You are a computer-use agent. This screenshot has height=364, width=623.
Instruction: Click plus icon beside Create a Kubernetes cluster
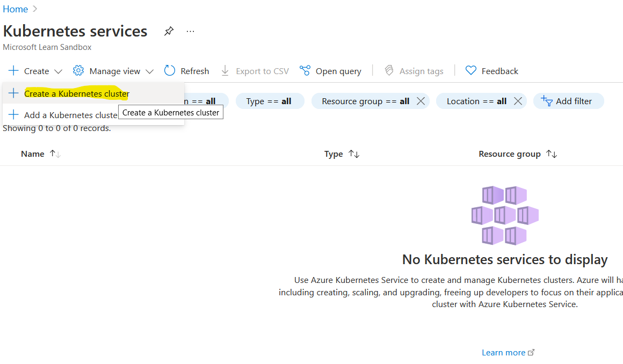coord(13,93)
